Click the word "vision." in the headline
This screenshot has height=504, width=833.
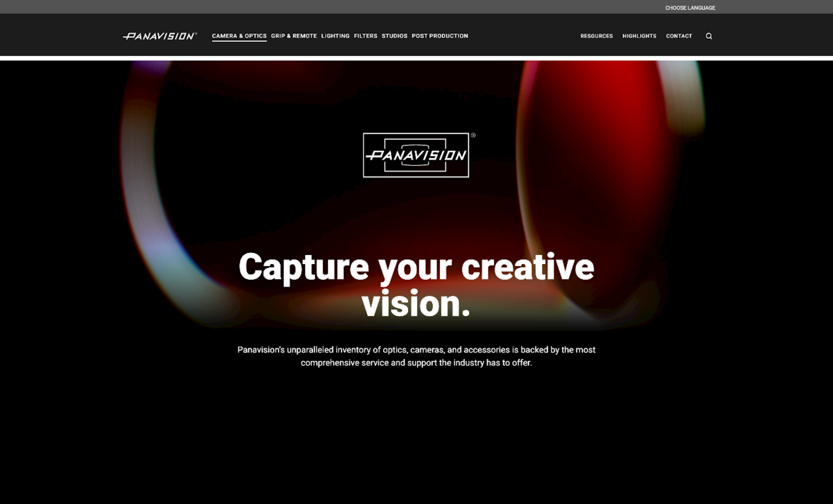[416, 304]
